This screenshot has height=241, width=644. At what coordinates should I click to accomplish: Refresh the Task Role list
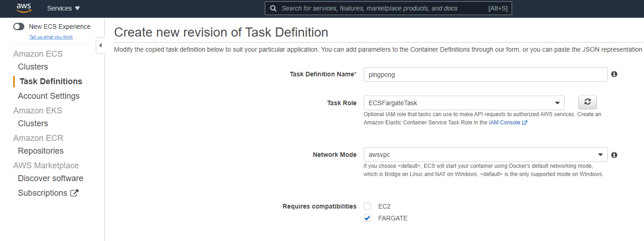click(x=588, y=102)
